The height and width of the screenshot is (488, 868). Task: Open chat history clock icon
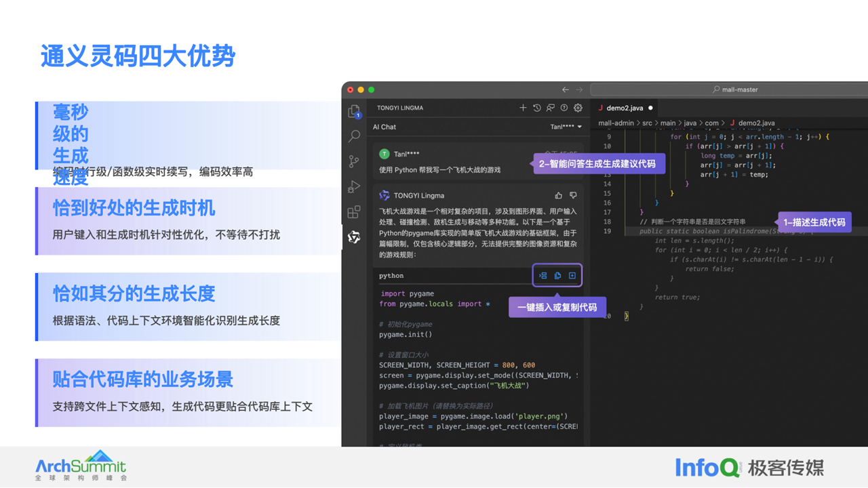(536, 108)
